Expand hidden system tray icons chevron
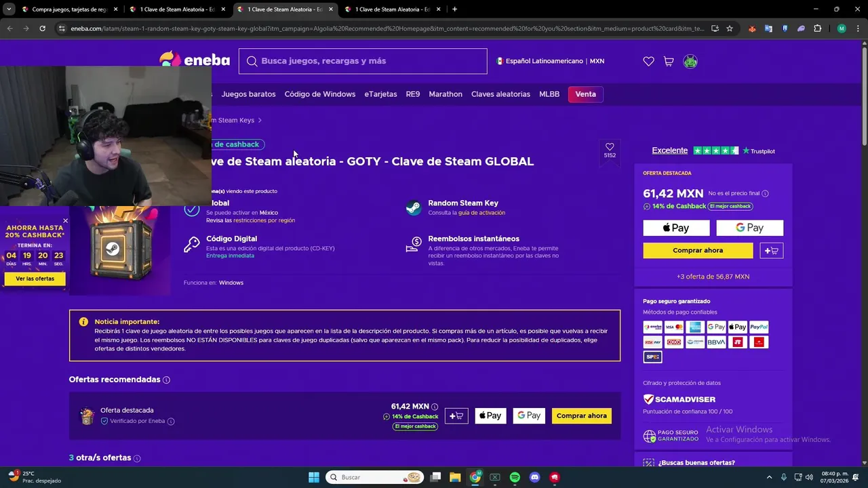The image size is (868, 488). click(769, 477)
